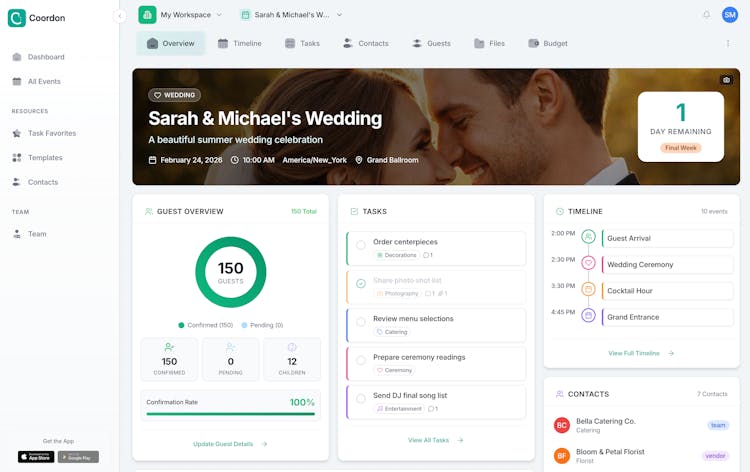Click the Confirmation Rate progress bar
This screenshot has height=472, width=750.
[x=230, y=413]
